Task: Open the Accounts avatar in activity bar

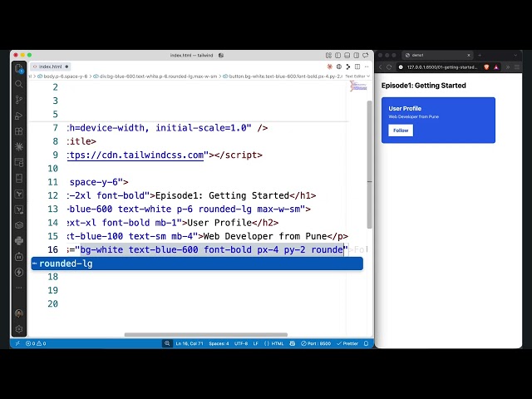Action: tap(19, 313)
